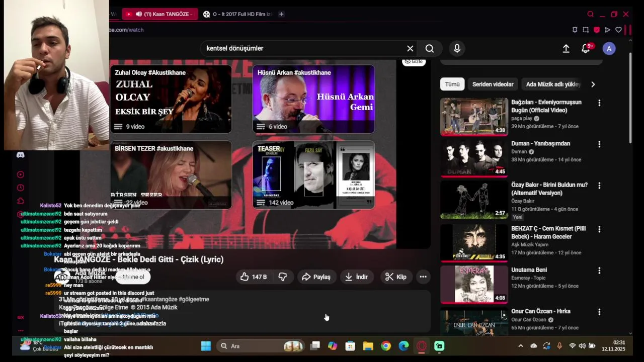Open Google Chrome from the taskbar
This screenshot has height=362, width=644.
point(386,346)
